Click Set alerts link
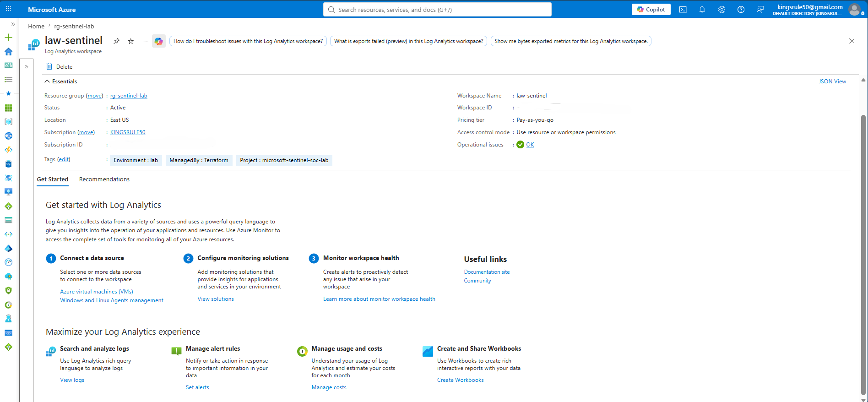This screenshot has width=868, height=402. 197,387
